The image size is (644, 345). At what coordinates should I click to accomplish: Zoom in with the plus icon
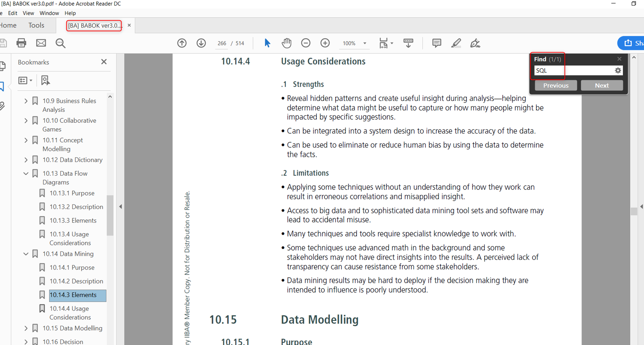325,43
